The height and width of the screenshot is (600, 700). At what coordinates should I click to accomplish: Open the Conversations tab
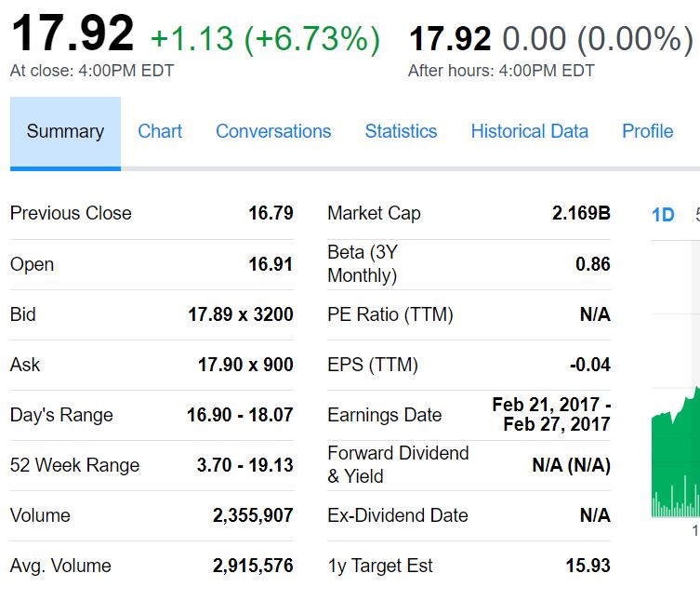(x=273, y=132)
